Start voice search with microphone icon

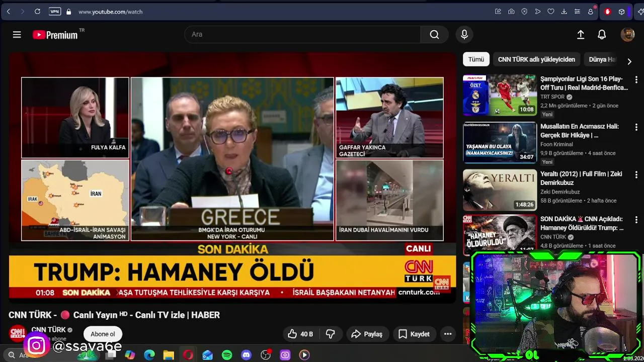(464, 34)
